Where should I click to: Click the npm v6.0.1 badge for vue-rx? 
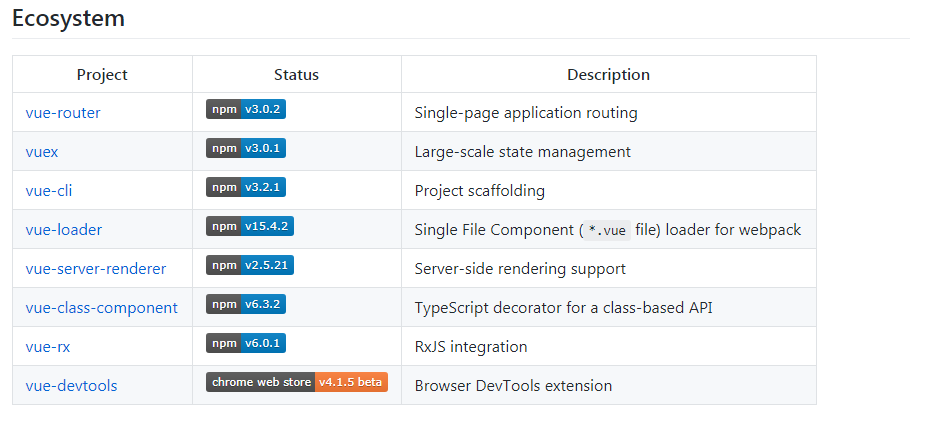click(x=246, y=343)
